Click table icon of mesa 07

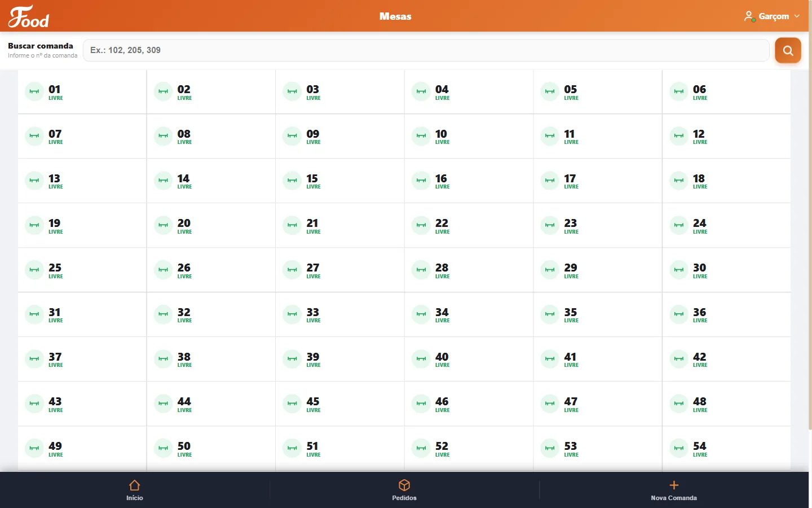[34, 136]
